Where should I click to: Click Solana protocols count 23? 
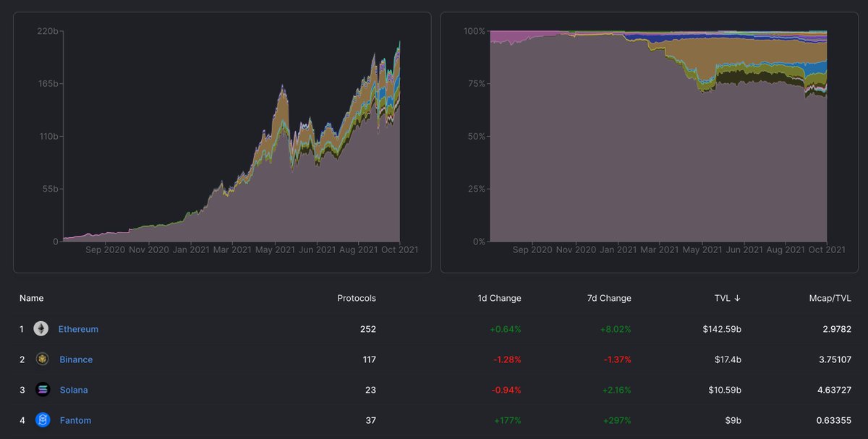tap(371, 390)
